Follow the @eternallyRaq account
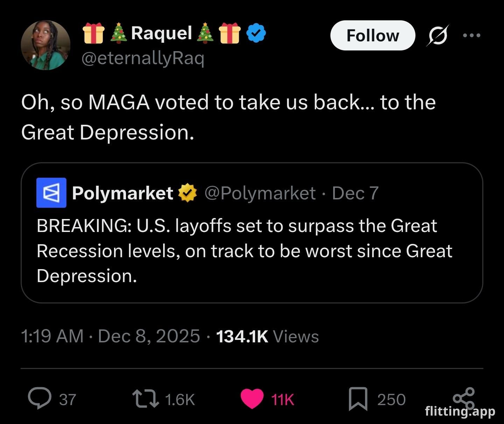Viewport: 504px width, 424px height. coord(372,35)
